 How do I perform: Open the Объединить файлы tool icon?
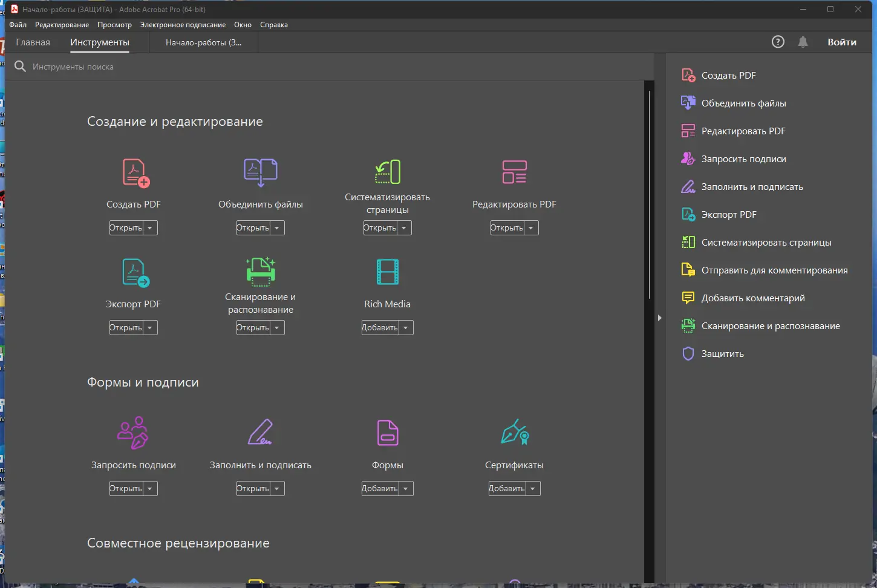260,172
